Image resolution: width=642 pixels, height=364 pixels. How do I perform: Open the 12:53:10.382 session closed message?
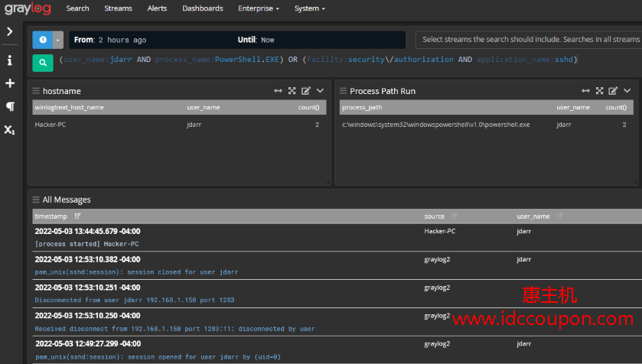coord(337,266)
